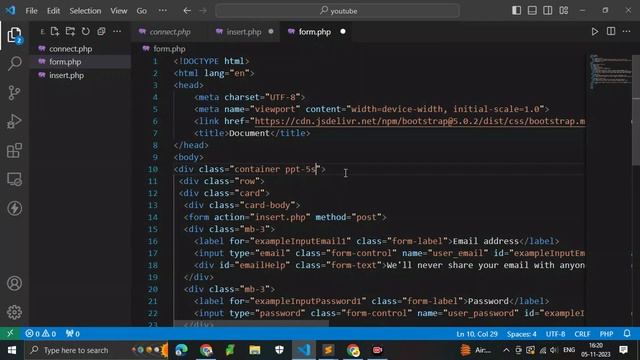The image size is (640, 360).
Task: Create a new folder in Explorer
Action: click(70, 31)
